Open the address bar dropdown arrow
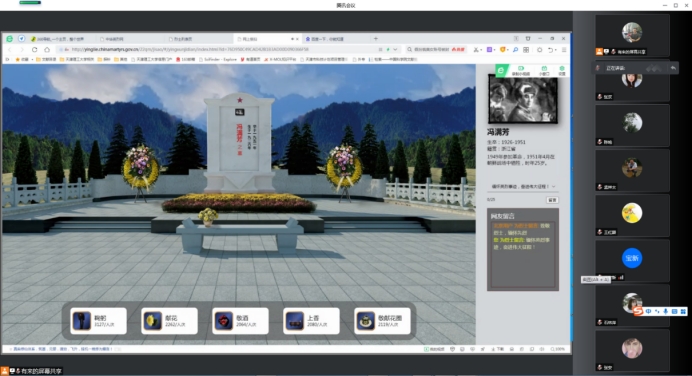Image resolution: width=692 pixels, height=376 pixels. point(395,49)
